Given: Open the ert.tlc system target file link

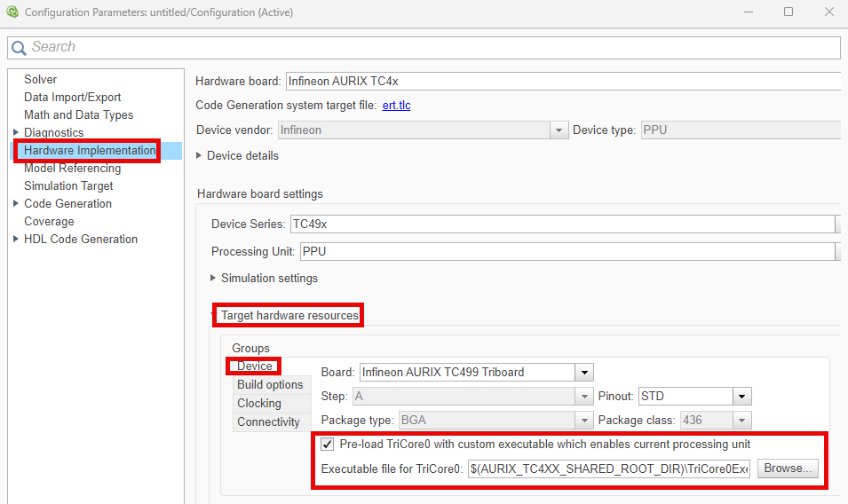Looking at the screenshot, I should [x=396, y=106].
